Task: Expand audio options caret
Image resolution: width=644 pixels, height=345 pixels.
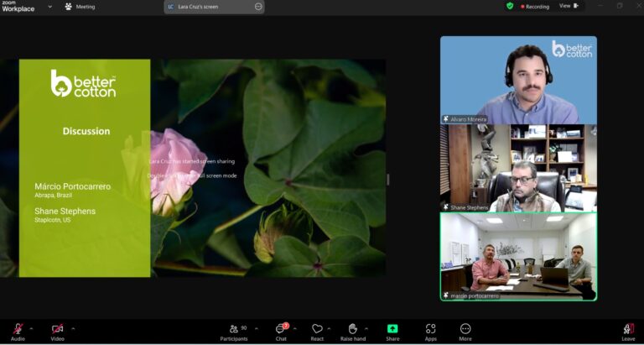Action: 31,328
